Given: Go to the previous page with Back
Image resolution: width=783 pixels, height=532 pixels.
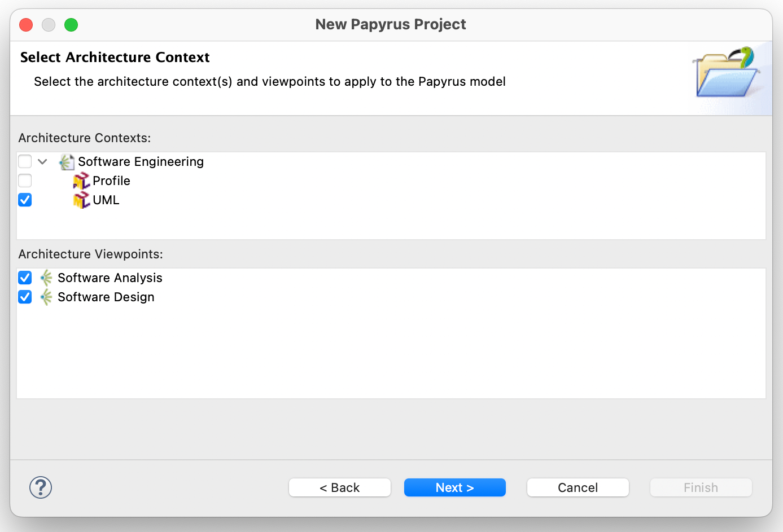Looking at the screenshot, I should pyautogui.click(x=340, y=487).
